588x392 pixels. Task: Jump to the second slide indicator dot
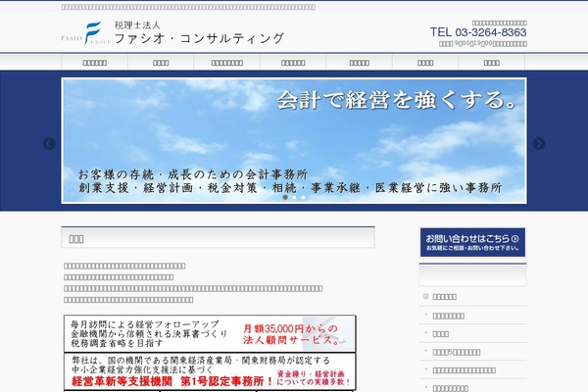pyautogui.click(x=294, y=197)
